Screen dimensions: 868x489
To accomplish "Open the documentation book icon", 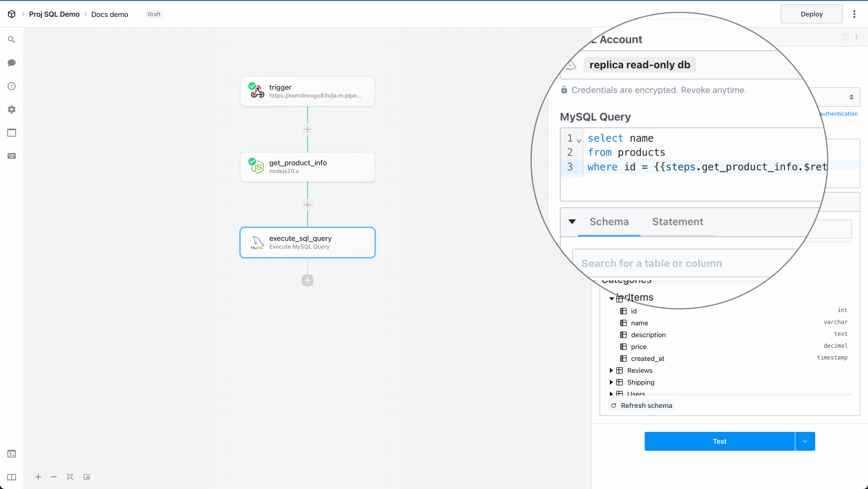I will pyautogui.click(x=11, y=477).
